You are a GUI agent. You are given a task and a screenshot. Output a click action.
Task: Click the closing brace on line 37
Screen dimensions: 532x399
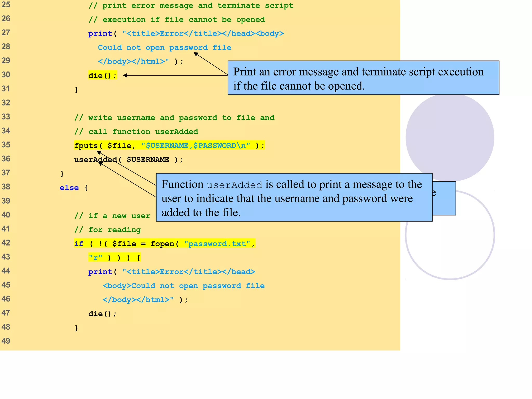pyautogui.click(x=62, y=174)
